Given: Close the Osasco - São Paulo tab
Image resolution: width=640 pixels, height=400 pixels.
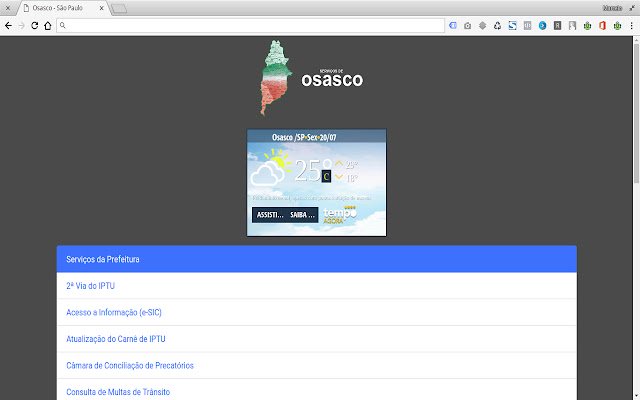Looking at the screenshot, I should click(102, 8).
